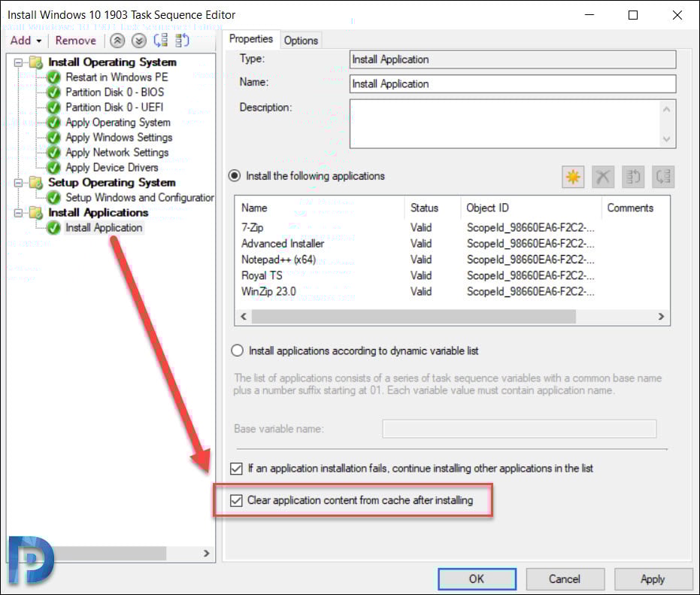Select the Install Applications folder icon
This screenshot has width=700, height=595.
(36, 213)
